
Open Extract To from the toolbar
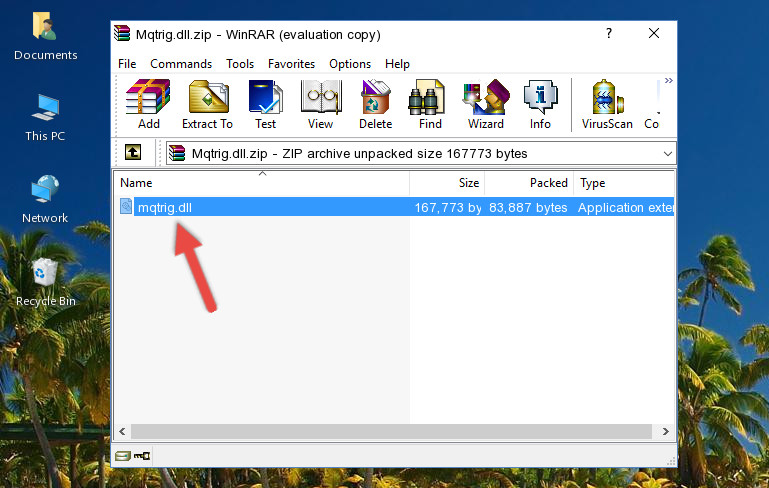tap(207, 104)
